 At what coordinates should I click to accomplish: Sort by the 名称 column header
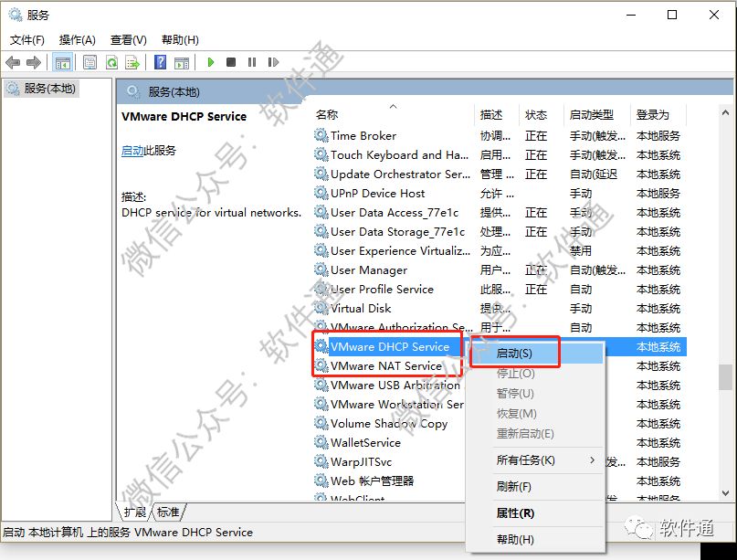(x=394, y=114)
